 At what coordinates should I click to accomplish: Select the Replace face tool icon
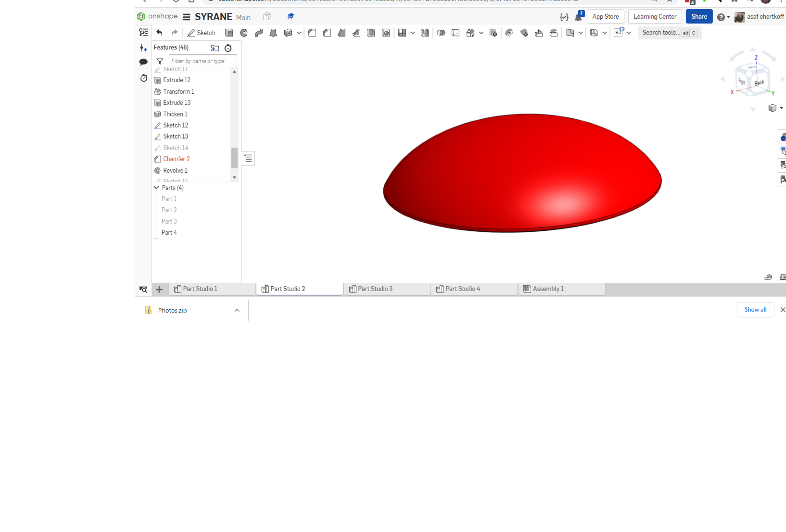coord(554,33)
